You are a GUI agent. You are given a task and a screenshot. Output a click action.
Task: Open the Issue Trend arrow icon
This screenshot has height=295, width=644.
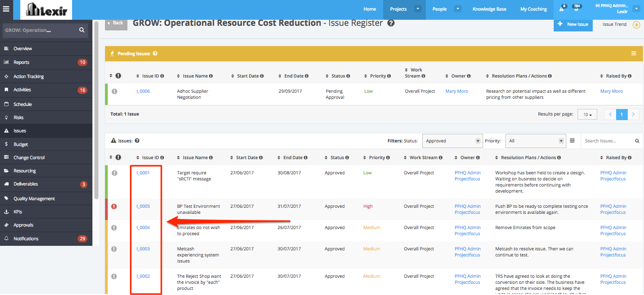(x=636, y=24)
